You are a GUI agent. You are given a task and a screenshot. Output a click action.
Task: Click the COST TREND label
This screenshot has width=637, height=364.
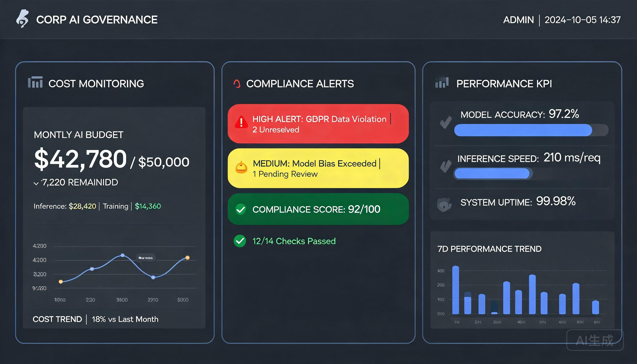click(57, 319)
